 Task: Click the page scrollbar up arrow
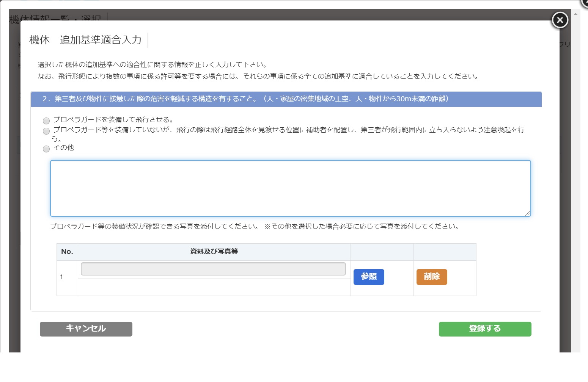[x=575, y=14]
